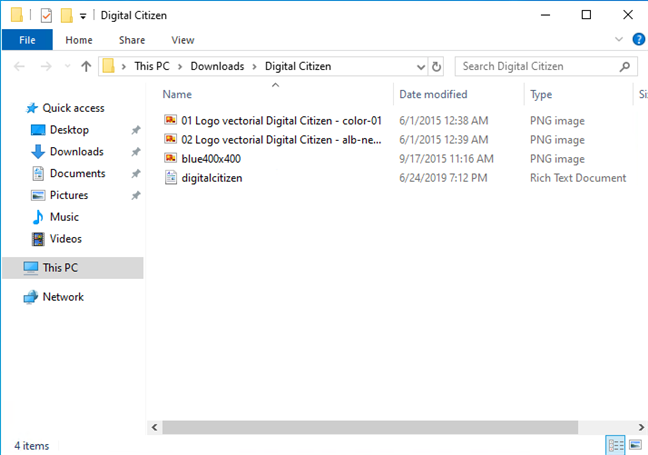Image resolution: width=648 pixels, height=455 pixels.
Task: Click the 02 Logo file icon
Action: [x=170, y=139]
